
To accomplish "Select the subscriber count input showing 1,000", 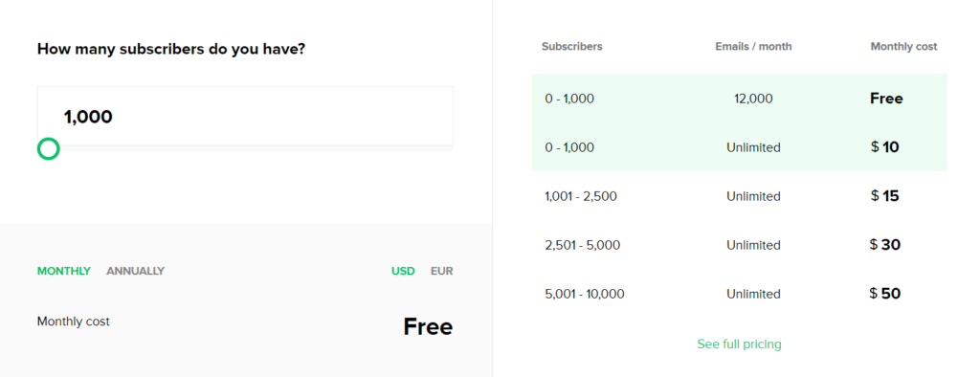I will pos(245,117).
